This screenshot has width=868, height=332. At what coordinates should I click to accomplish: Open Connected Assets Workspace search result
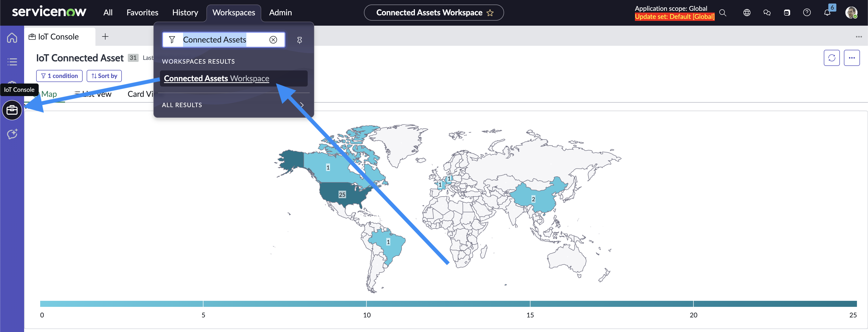[x=234, y=78]
